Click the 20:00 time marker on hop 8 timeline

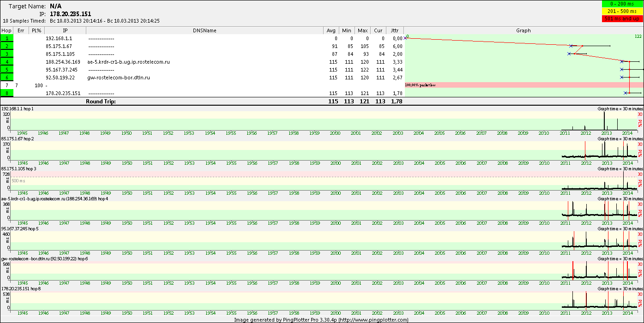click(x=335, y=313)
